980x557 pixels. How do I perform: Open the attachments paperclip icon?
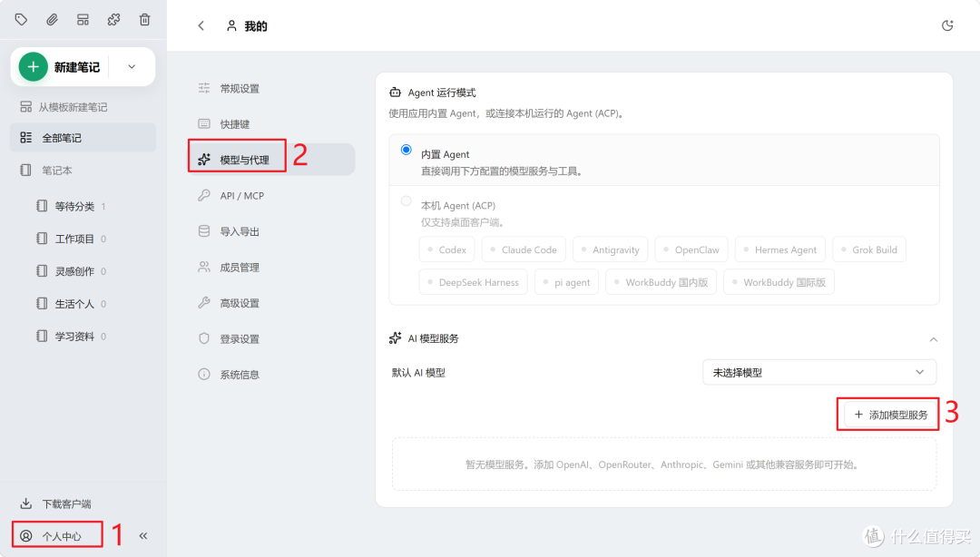click(x=52, y=19)
